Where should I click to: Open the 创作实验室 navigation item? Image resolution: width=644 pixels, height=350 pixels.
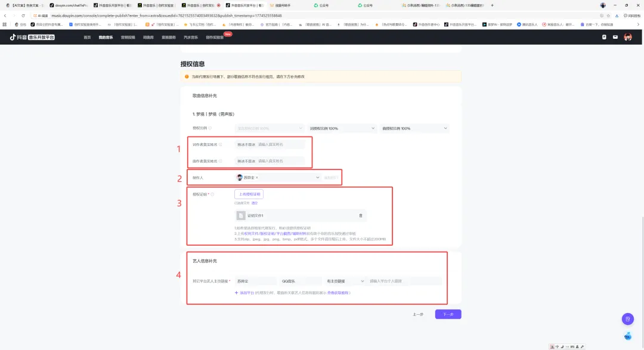(215, 38)
